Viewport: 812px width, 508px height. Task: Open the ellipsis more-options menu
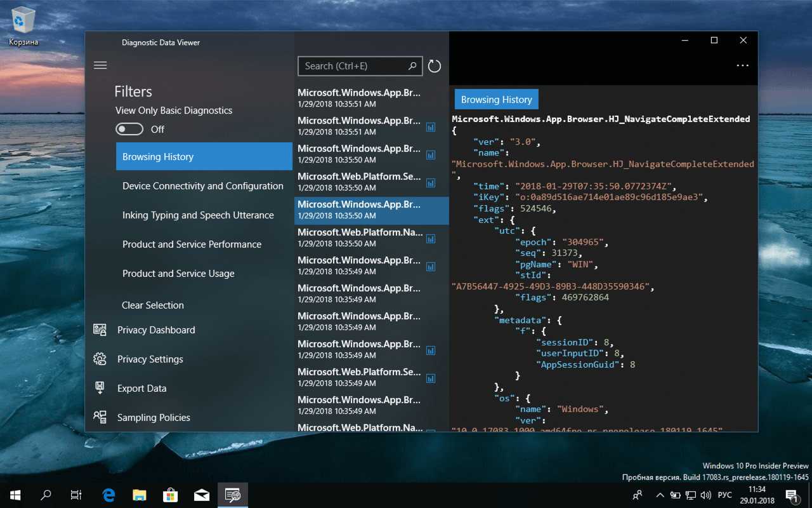742,65
